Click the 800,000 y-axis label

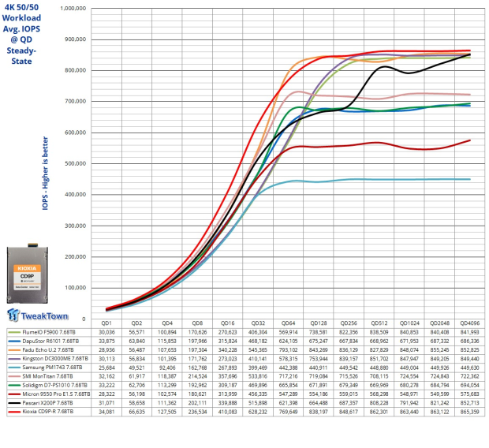[x=75, y=70]
